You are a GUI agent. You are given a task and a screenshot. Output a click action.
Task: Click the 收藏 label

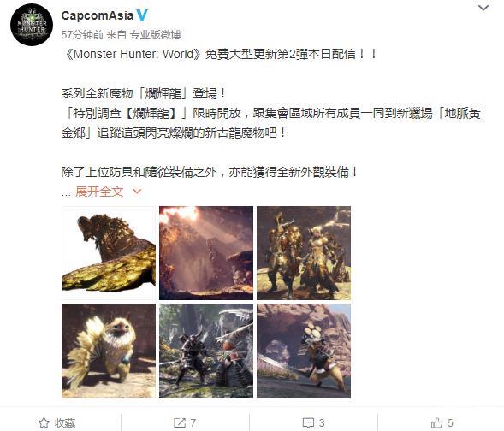point(65,422)
